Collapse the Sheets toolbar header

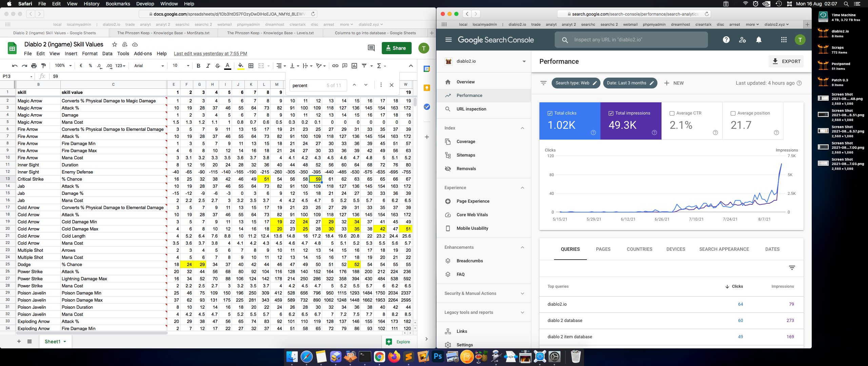click(x=411, y=66)
